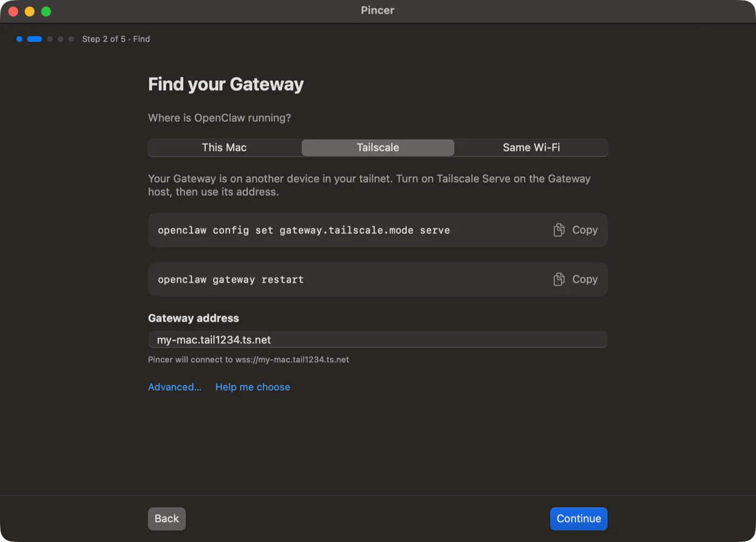The width and height of the screenshot is (756, 542).
Task: Click the Gateway address label
Action: tap(193, 318)
